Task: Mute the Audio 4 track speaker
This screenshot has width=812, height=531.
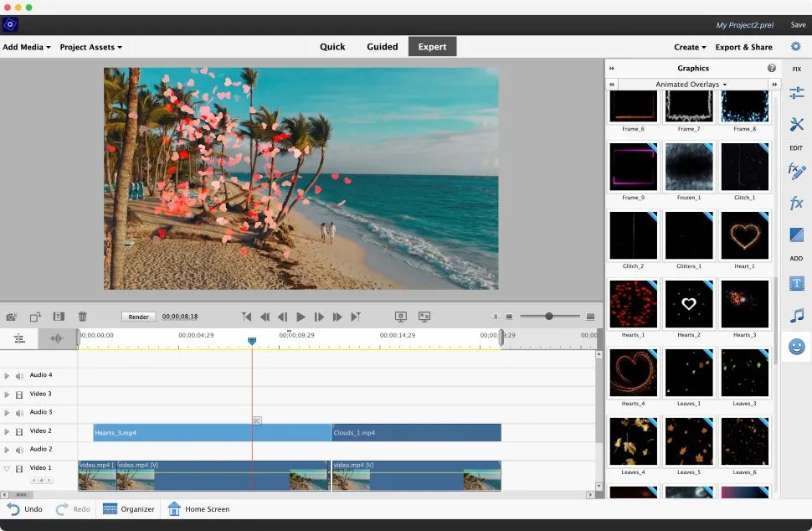Action: pos(19,376)
